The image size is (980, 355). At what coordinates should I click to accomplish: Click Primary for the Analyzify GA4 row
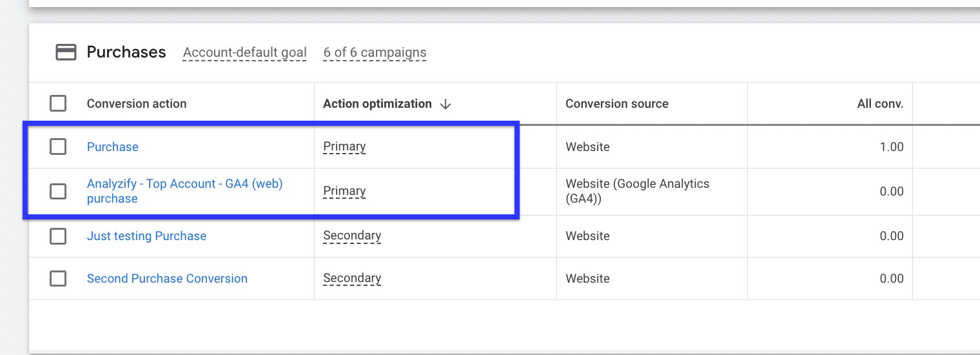point(344,191)
